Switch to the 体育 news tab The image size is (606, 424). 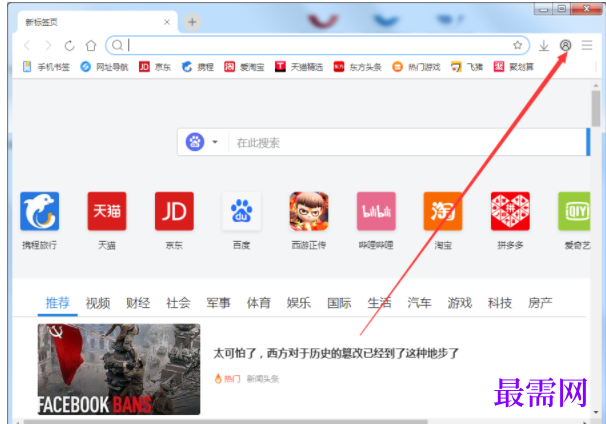point(259,303)
